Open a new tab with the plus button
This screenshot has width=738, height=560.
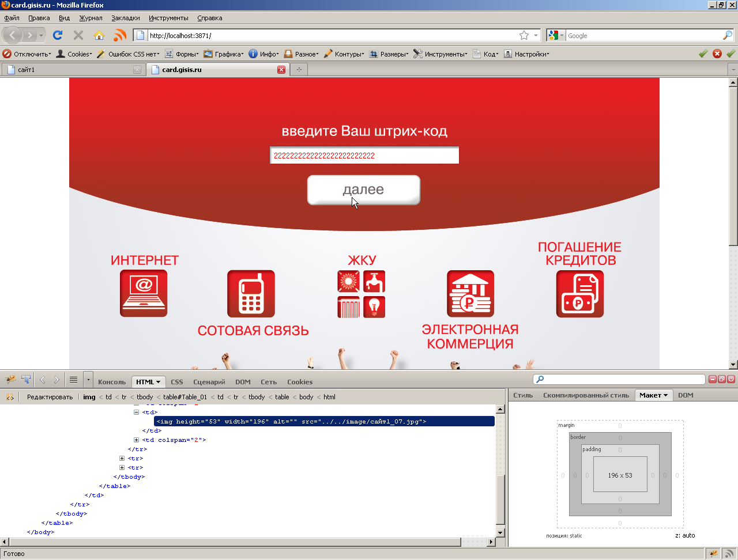click(299, 70)
